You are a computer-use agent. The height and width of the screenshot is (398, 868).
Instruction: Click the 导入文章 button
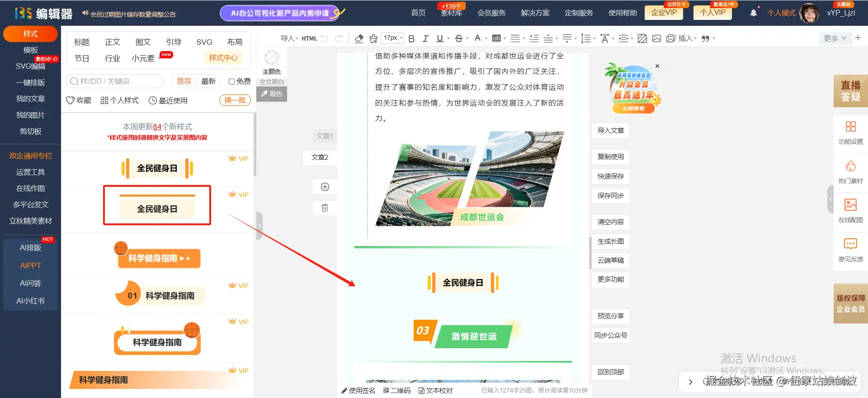point(611,131)
